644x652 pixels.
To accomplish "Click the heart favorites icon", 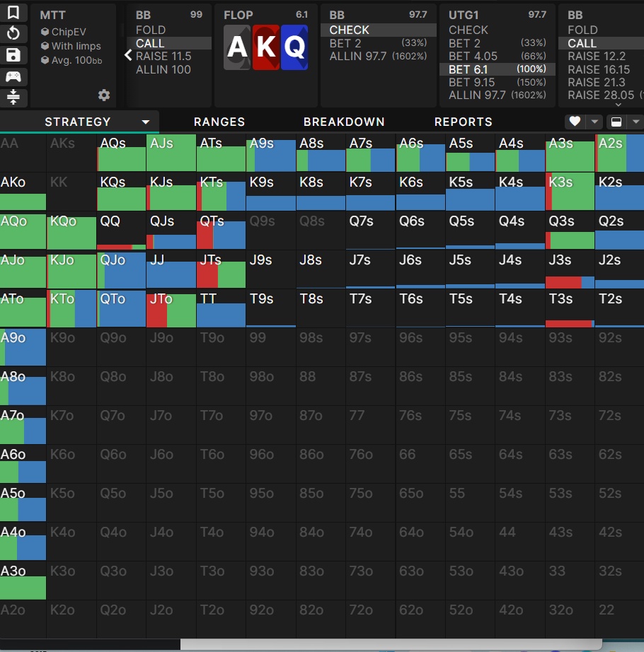I will coord(575,122).
